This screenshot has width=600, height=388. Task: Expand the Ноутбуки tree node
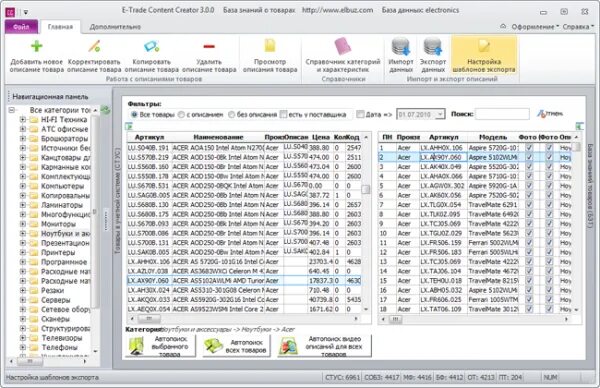click(x=23, y=233)
